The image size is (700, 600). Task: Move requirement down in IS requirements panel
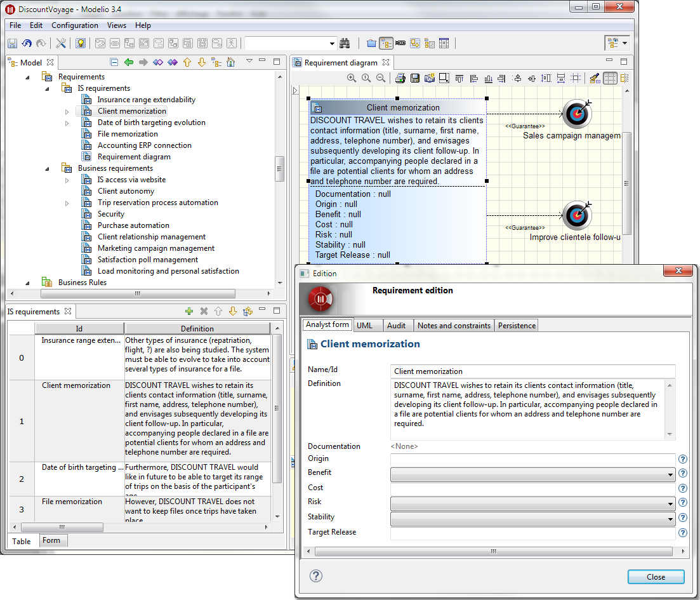[x=232, y=311]
